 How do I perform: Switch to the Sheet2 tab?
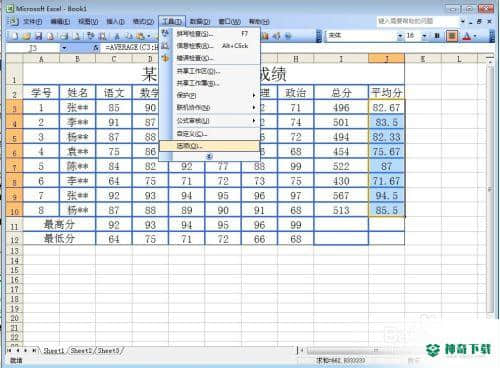pyautogui.click(x=81, y=350)
